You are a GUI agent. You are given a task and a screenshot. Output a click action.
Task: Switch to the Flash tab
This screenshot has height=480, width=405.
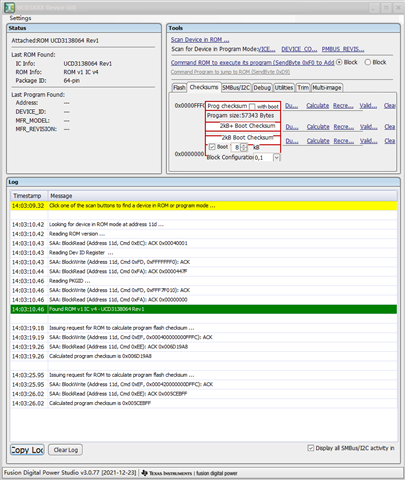click(179, 88)
